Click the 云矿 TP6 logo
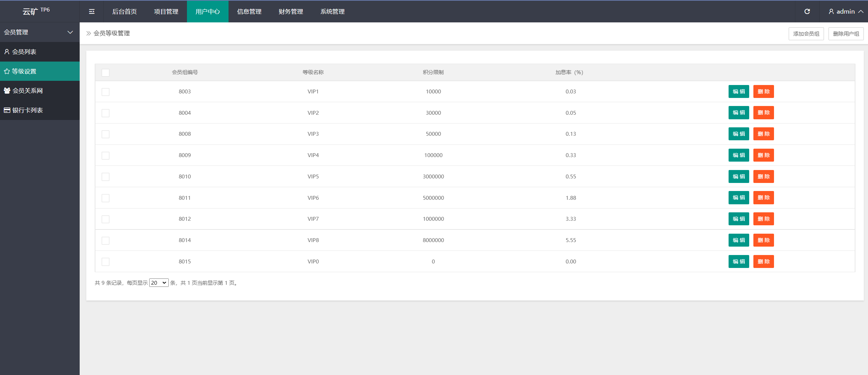This screenshot has height=375, width=868. [36, 11]
